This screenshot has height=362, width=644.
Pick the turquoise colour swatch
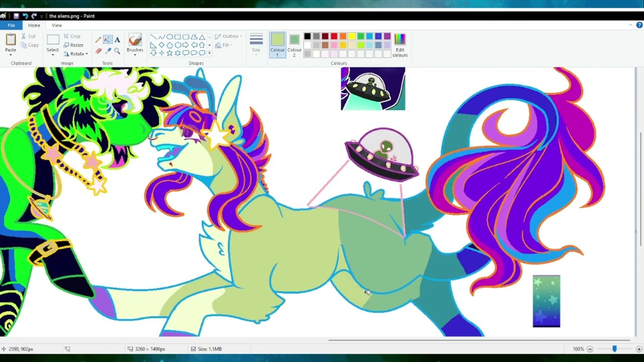tap(369, 36)
